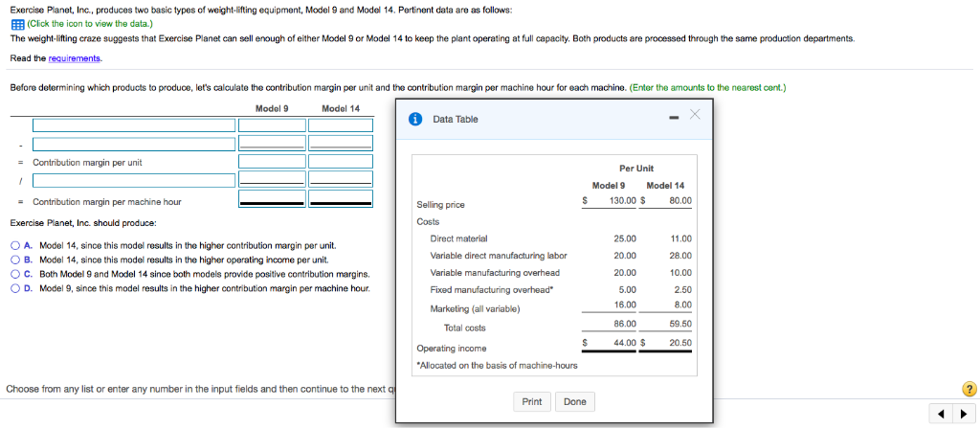
Task: Click the Done button
Action: [x=575, y=401]
